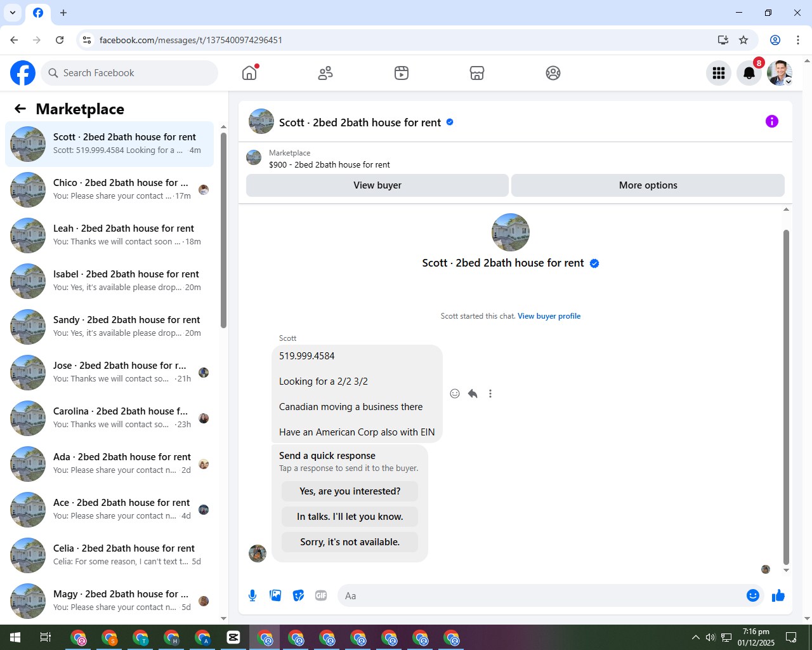Open Chrome menu three dots
Screen dimensions: 812x650
click(x=798, y=40)
